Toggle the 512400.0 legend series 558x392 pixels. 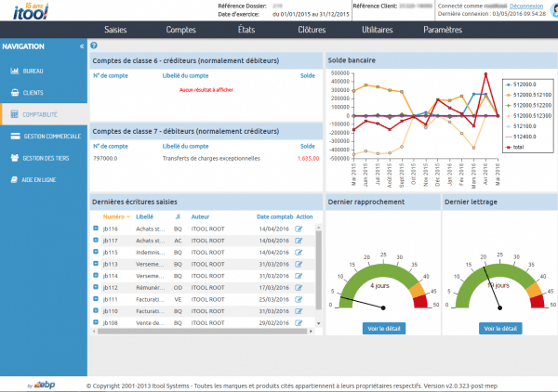coord(521,137)
